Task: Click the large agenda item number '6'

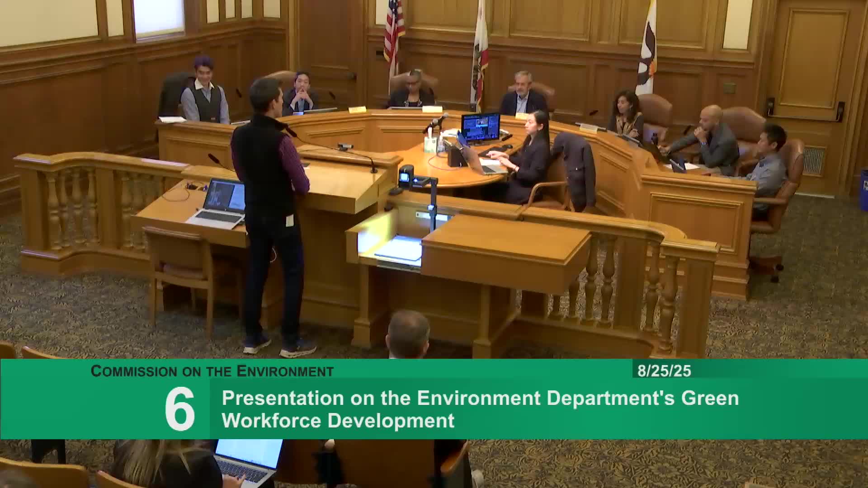Action: (x=179, y=409)
